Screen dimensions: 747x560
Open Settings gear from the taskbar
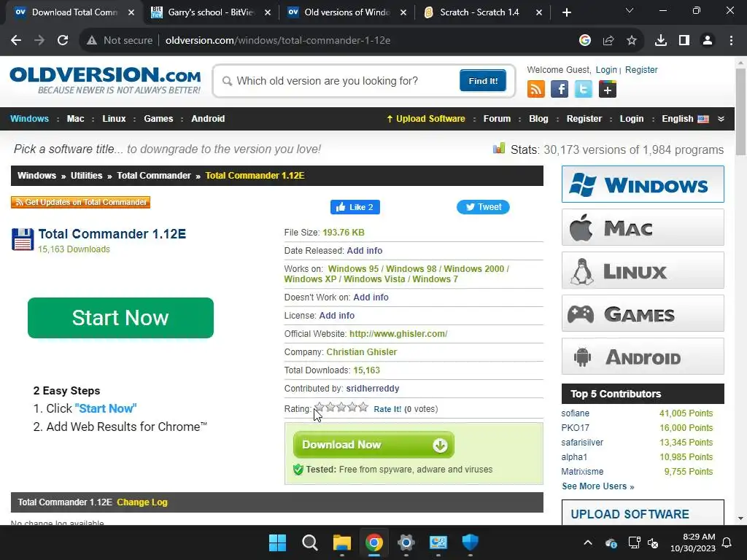(406, 542)
